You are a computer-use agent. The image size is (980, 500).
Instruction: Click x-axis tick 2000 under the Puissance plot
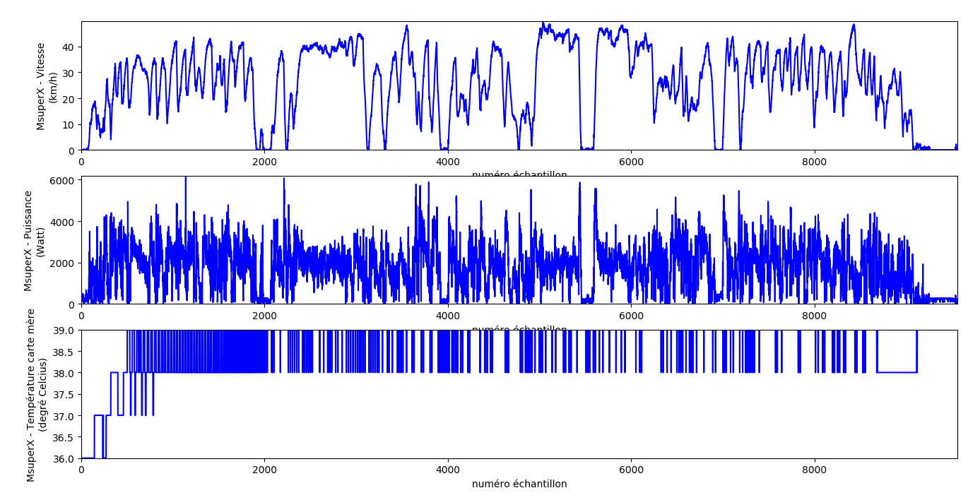(264, 316)
